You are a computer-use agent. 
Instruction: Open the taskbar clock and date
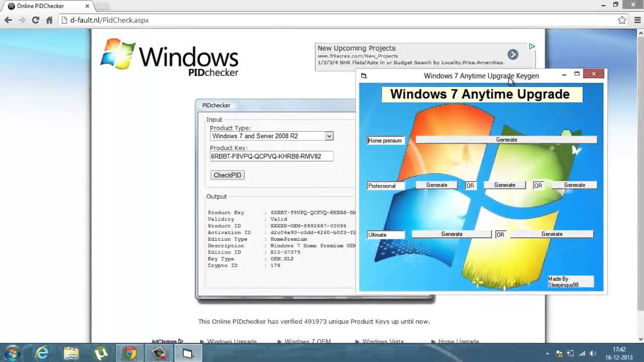(619, 353)
